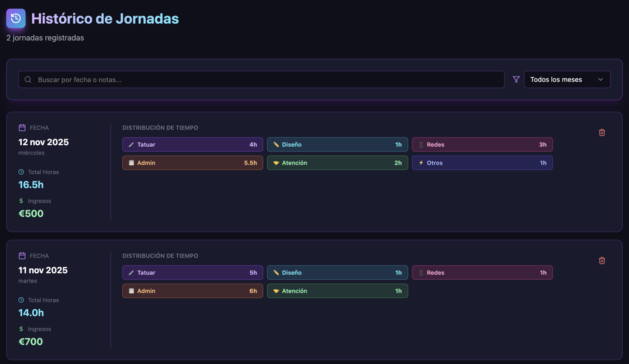Select the Tatuar 4h time chip
Image resolution: width=629 pixels, height=364 pixels.
(192, 144)
